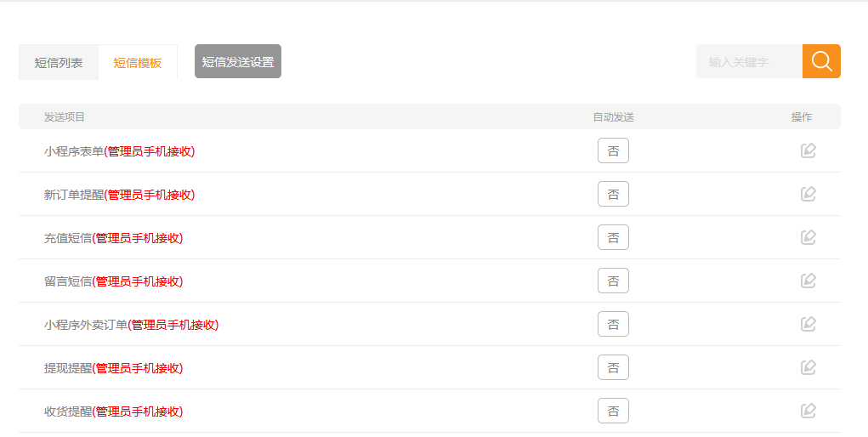This screenshot has height=437, width=868.
Task: Click edit icon for 小程序外卖订单
Action: point(808,324)
